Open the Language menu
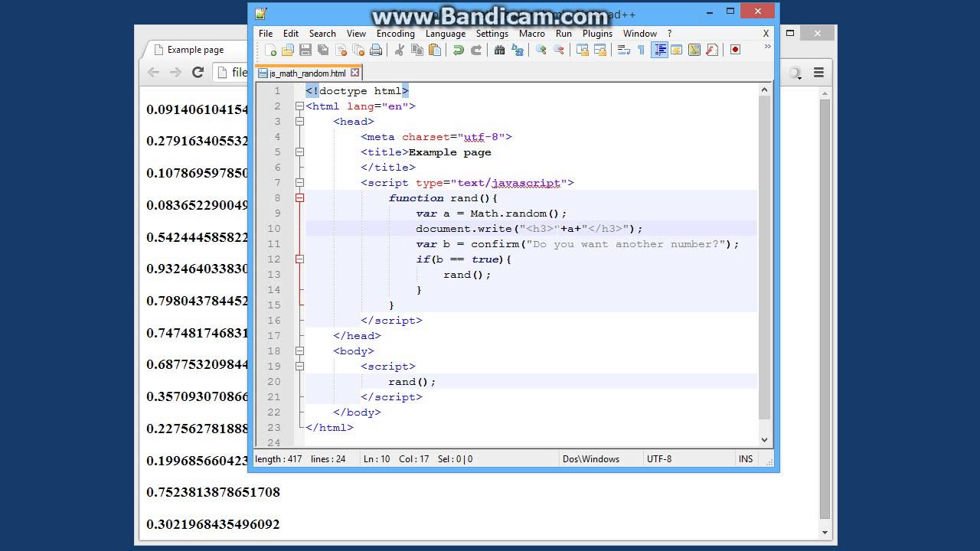The height and width of the screenshot is (551, 980). pos(446,34)
